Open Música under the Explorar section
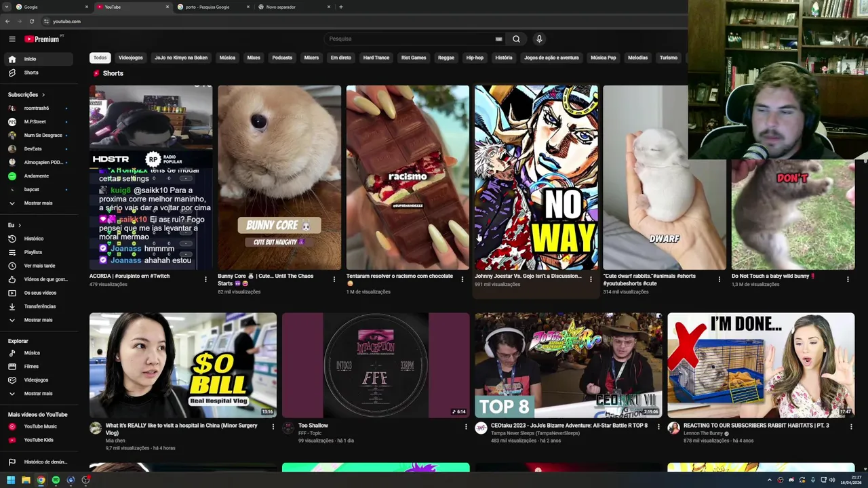The image size is (868, 488). tap(39, 353)
